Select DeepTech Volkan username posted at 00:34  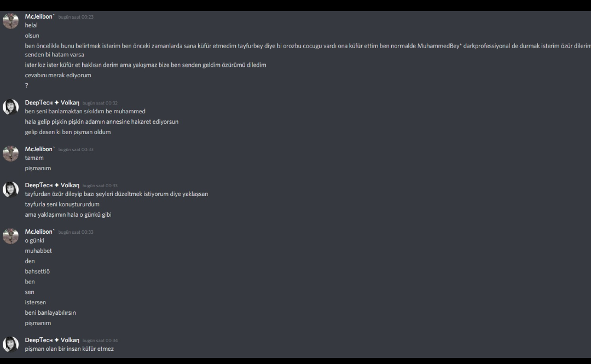[52, 340]
